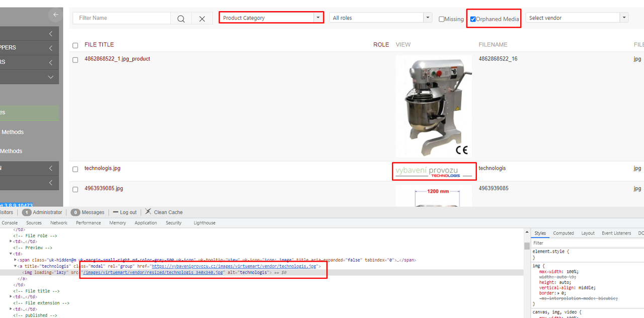Switch to the Sources tab

click(x=34, y=223)
